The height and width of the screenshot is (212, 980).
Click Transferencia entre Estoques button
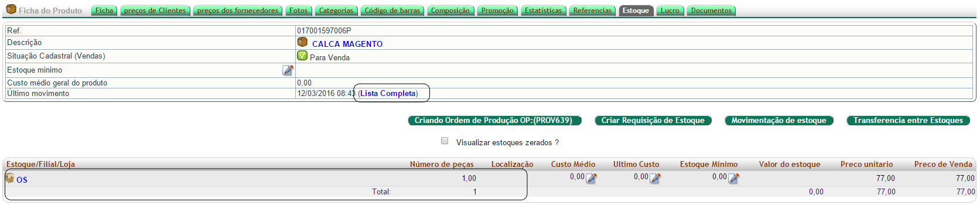[908, 120]
